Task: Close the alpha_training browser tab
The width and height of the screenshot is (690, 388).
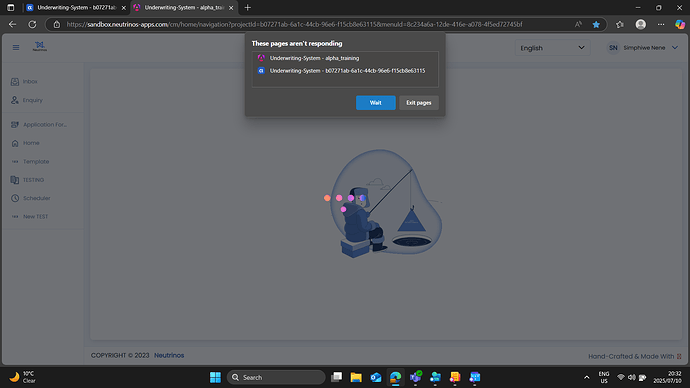Action: pos(231,8)
